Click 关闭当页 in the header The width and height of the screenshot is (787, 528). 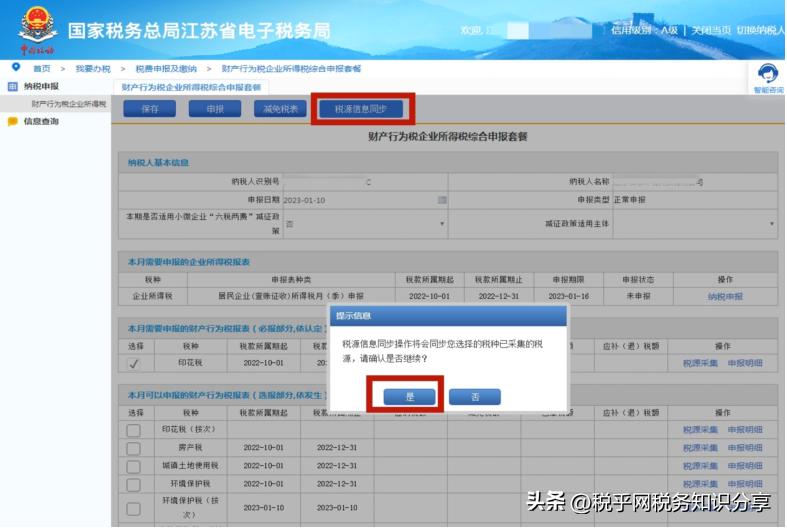click(711, 30)
